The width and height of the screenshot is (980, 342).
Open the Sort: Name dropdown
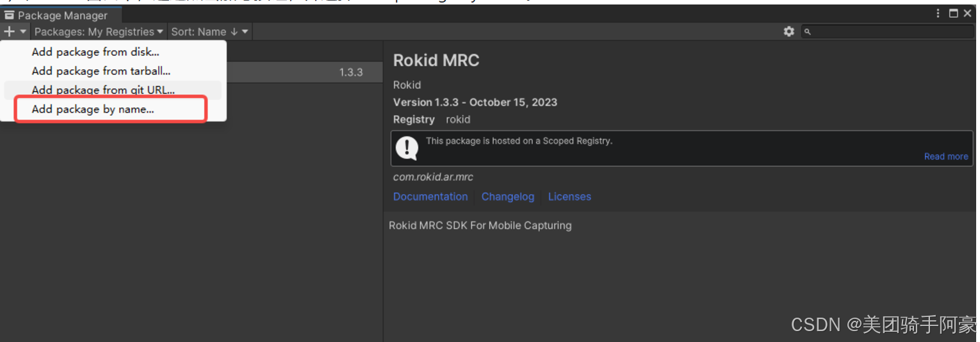[209, 31]
